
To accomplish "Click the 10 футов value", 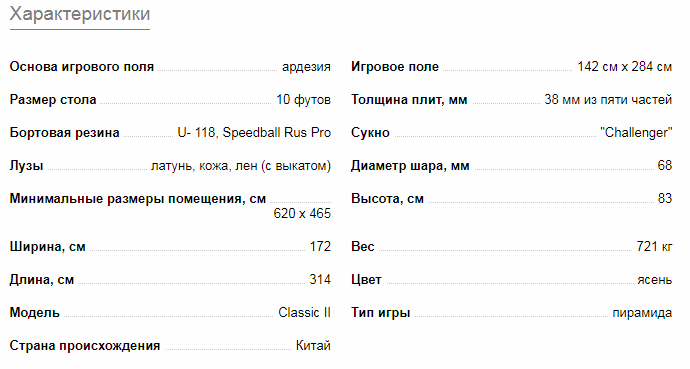I will tap(304, 100).
